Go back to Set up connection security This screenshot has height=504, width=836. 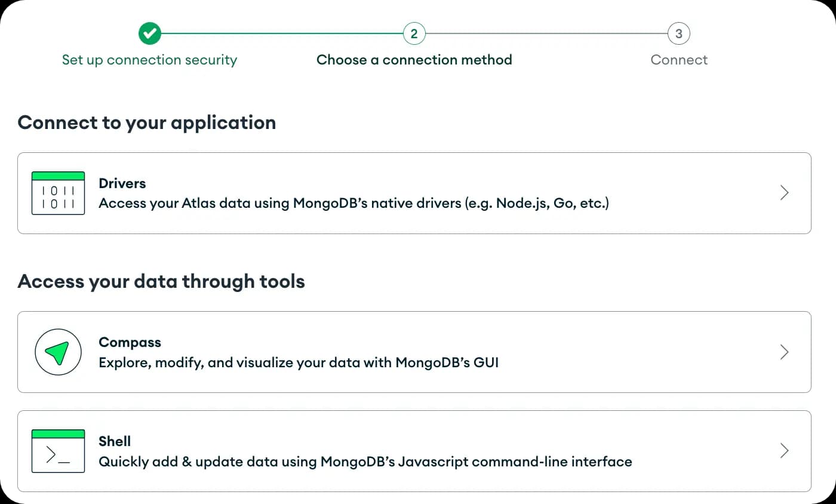[x=149, y=60]
